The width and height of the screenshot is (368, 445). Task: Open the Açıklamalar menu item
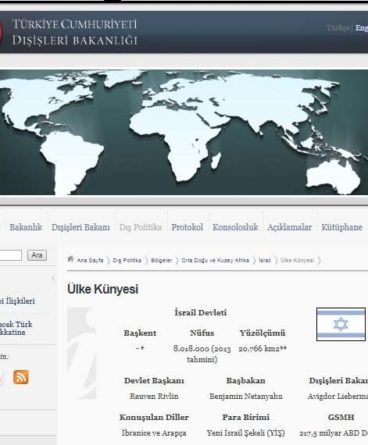point(289,227)
